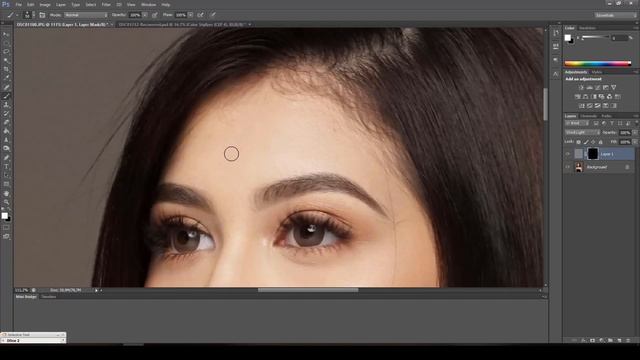Add a Brightness/Contrast adjustment
Image resolution: width=640 pixels, height=360 pixels.
[581, 87]
